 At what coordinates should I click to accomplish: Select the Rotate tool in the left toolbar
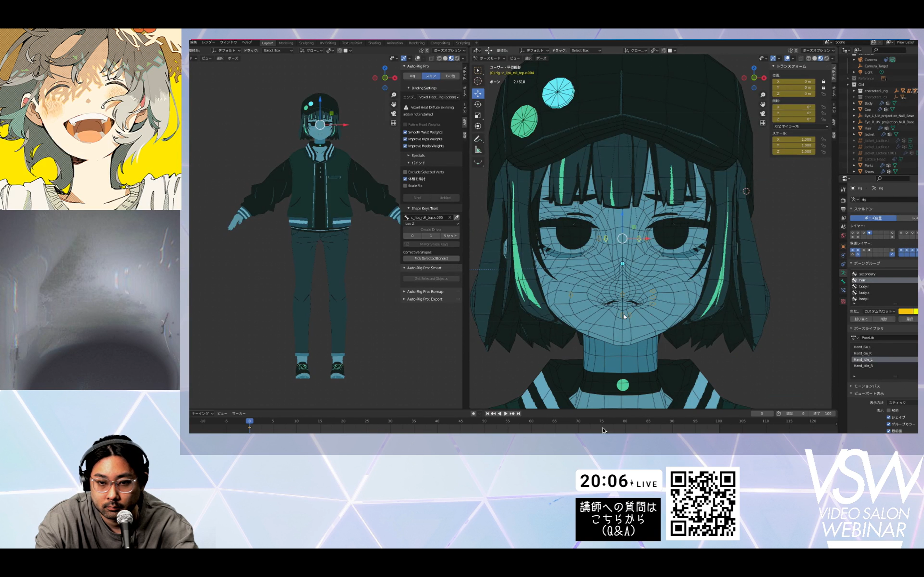pos(478,105)
